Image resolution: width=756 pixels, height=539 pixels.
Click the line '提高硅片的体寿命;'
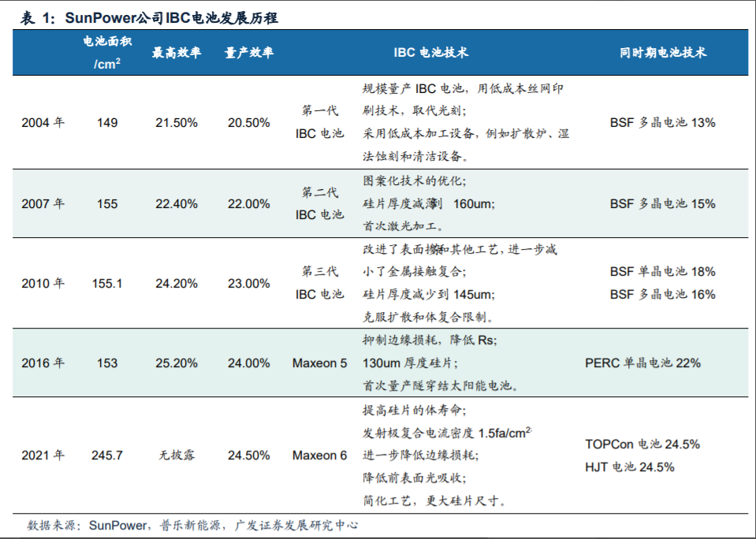click(414, 411)
